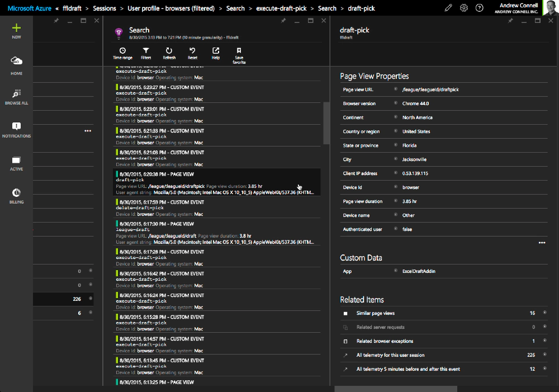
Task: Open telemetry 5 minutes before and after
Action: click(444, 369)
